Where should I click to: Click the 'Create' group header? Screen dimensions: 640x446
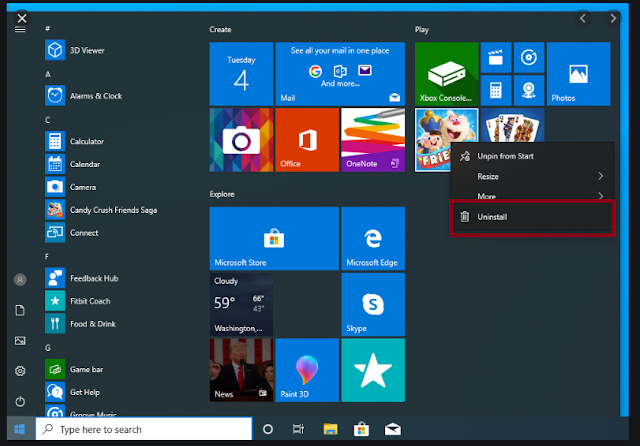pyautogui.click(x=220, y=29)
